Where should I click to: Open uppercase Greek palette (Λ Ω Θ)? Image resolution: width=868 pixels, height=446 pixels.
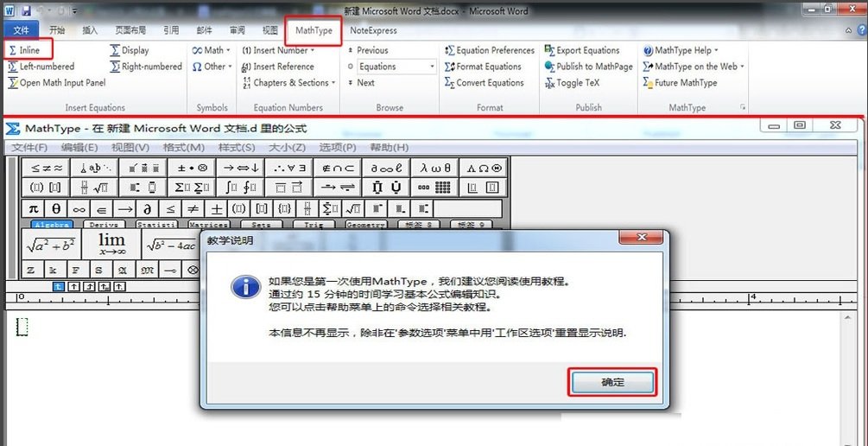484,169
